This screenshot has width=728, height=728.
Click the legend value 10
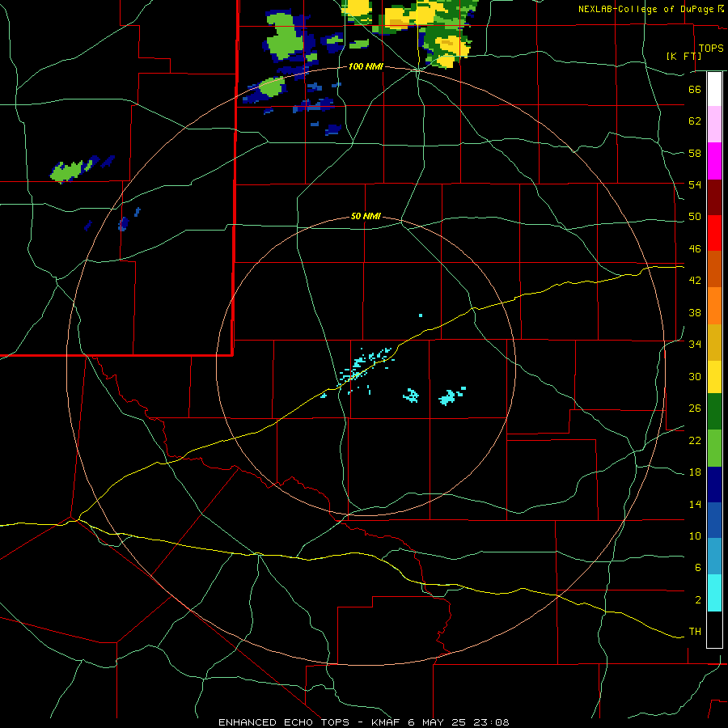click(695, 535)
